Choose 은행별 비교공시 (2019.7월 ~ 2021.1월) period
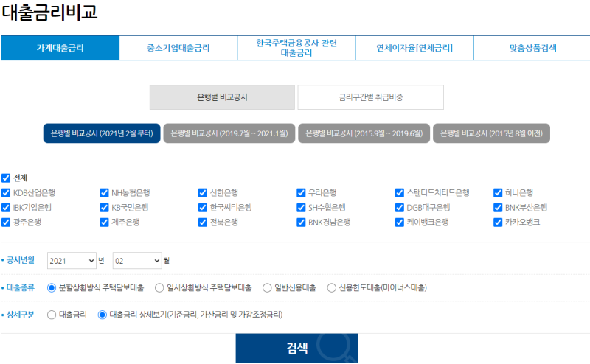This screenshot has height=364, width=590. pyautogui.click(x=229, y=133)
